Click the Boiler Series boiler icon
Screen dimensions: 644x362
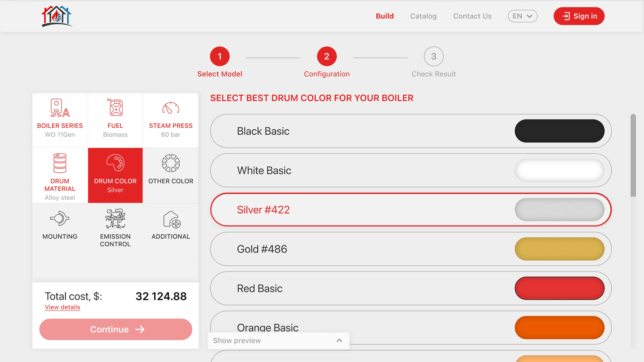click(x=60, y=108)
